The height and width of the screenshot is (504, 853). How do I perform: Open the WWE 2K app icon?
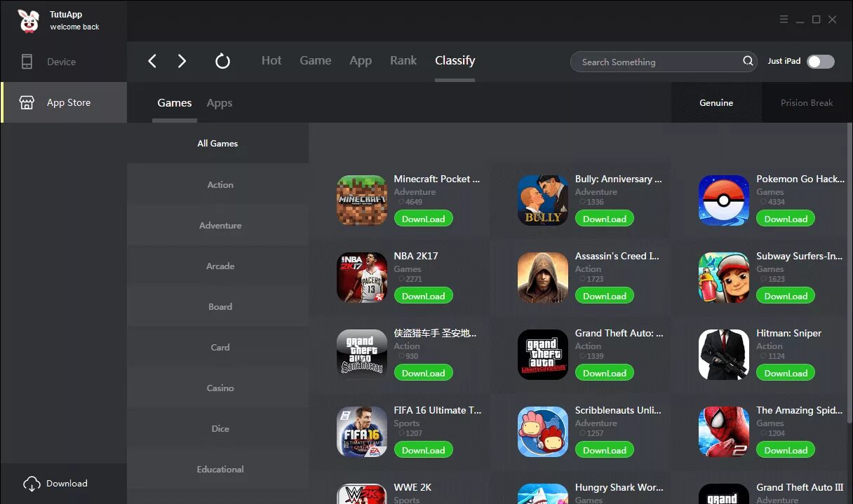click(362, 493)
